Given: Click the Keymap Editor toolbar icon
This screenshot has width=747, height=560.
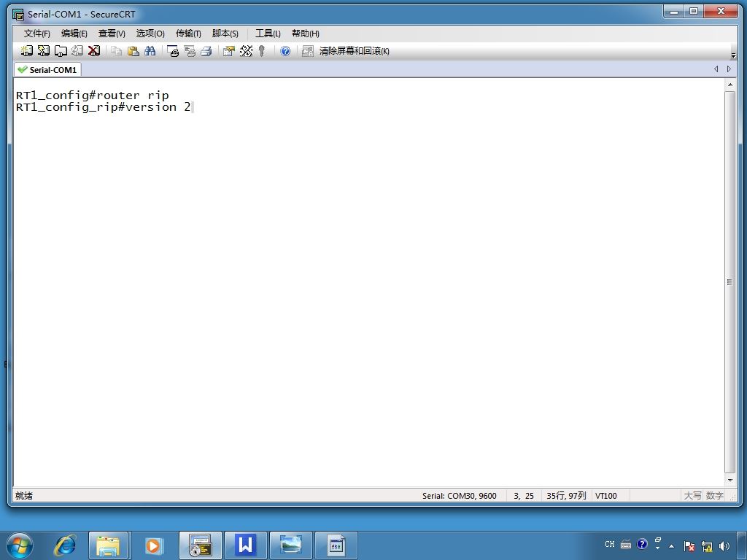Looking at the screenshot, I should click(246, 51).
